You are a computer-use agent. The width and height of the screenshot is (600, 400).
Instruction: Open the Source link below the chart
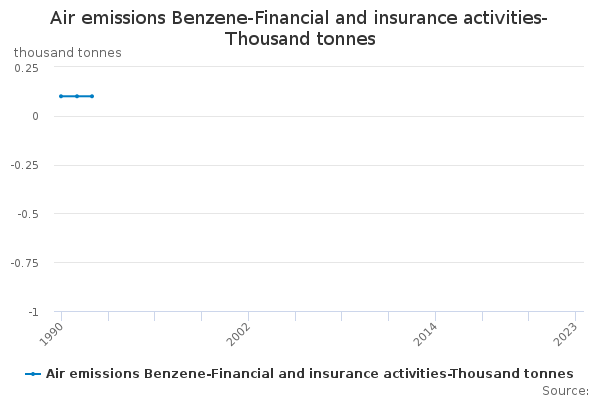564,391
